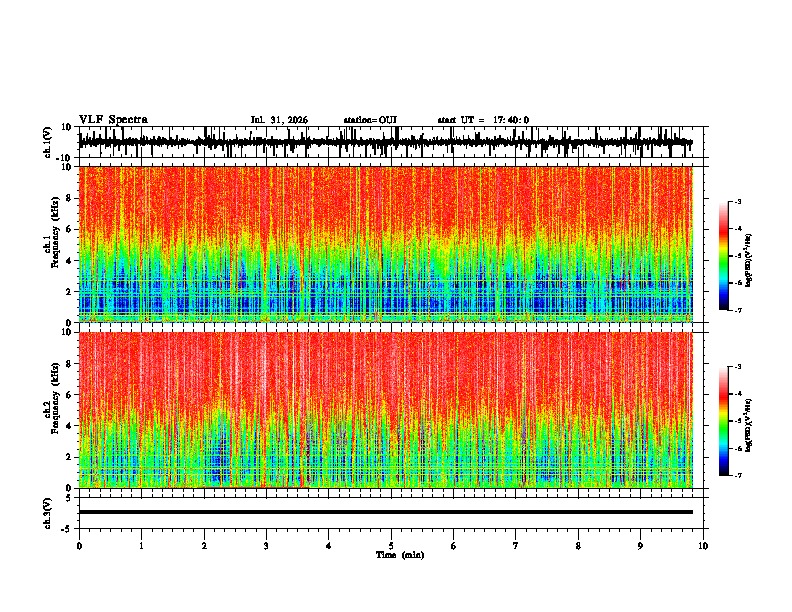
Task: Click the "6" kHz tick on ch.2 spectrogram
Action: click(x=70, y=395)
